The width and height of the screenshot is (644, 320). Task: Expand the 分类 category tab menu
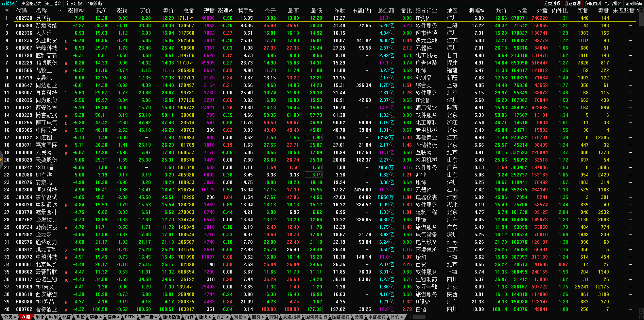click(10, 317)
